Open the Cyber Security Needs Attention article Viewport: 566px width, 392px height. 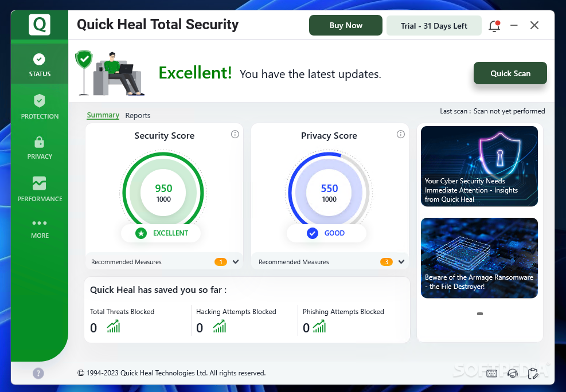pyautogui.click(x=479, y=166)
